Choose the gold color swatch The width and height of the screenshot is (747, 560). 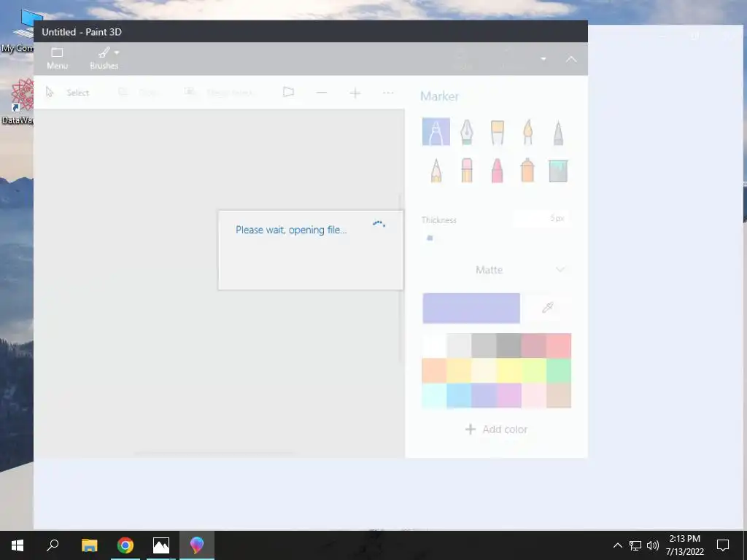point(459,370)
